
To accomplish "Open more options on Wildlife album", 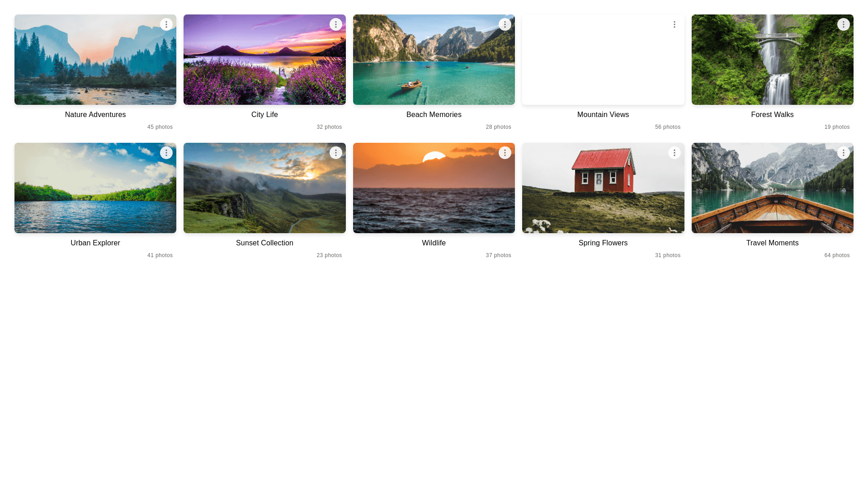I will coord(505,153).
